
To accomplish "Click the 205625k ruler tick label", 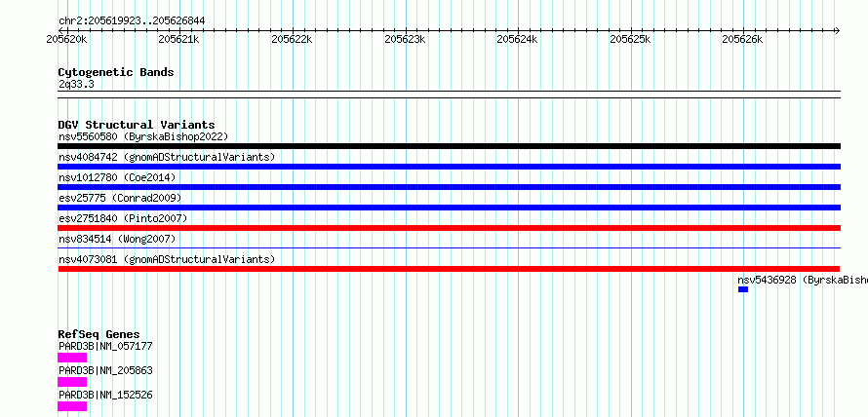I will pyautogui.click(x=630, y=39).
